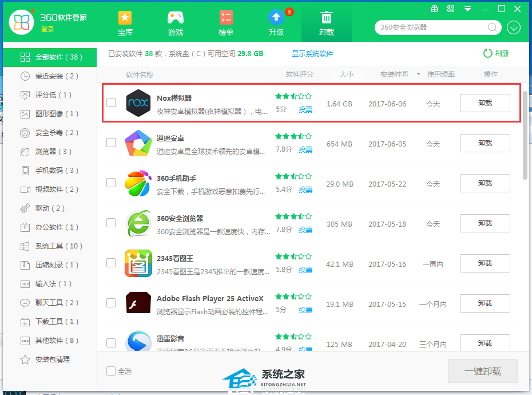Click 投票 for 2345看图王
532x395 pixels.
tap(305, 270)
